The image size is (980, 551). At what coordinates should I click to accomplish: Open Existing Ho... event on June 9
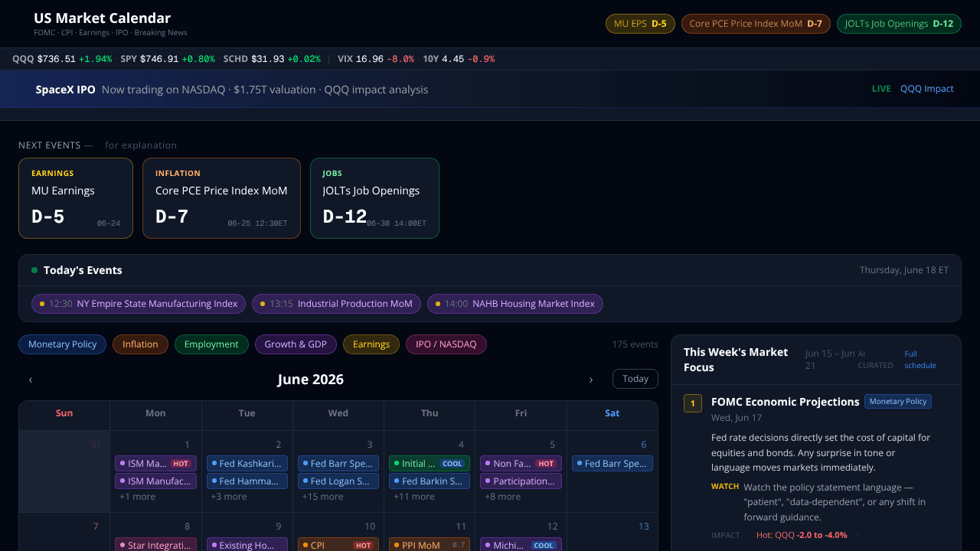[x=247, y=545]
